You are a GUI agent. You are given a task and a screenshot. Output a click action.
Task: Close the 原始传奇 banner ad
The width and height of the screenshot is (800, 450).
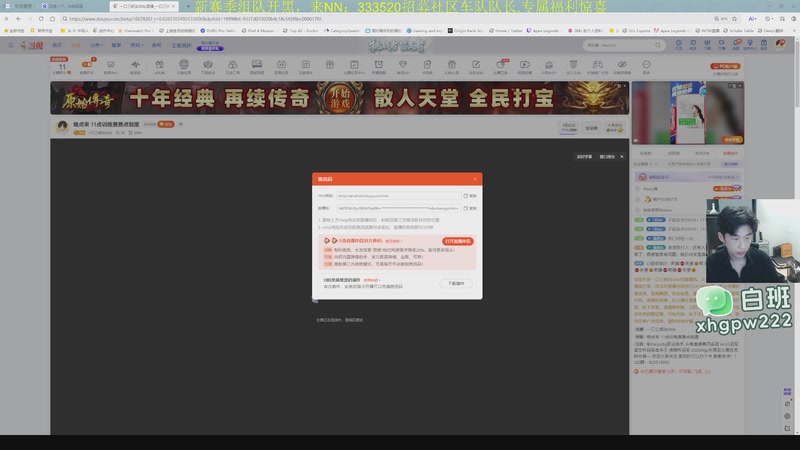point(625,85)
